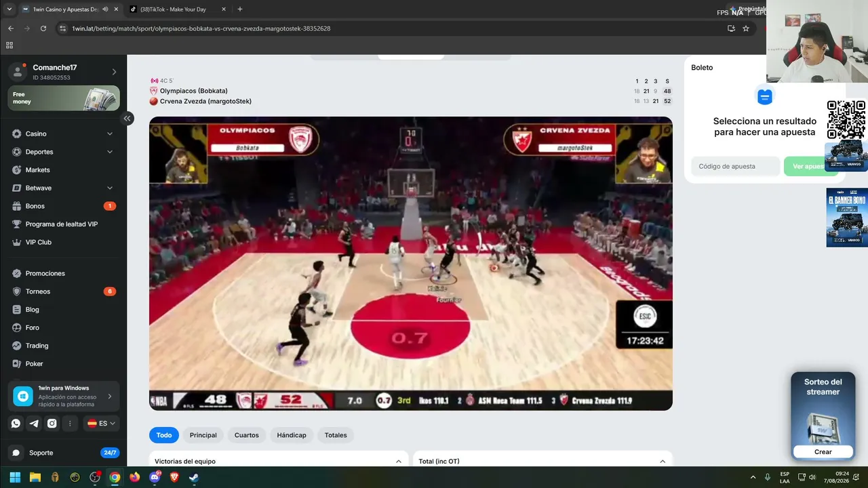
Task: Select the Totales betting tab
Action: click(x=336, y=435)
